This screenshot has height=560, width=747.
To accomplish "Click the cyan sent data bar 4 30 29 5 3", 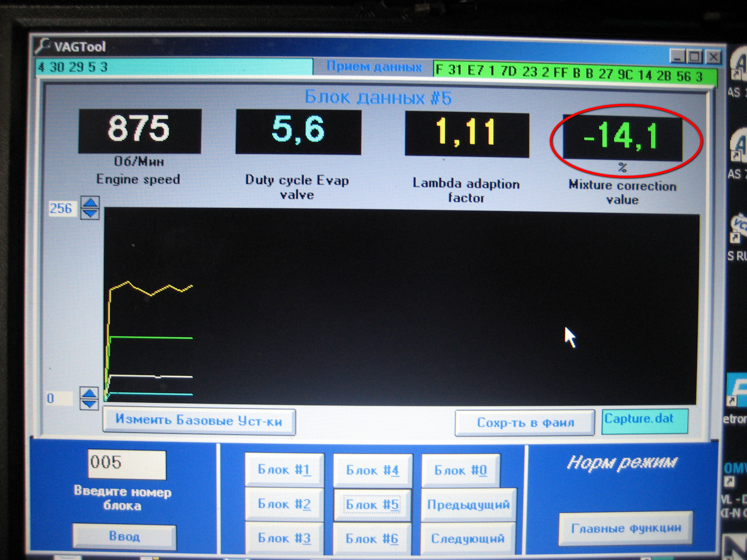I will coord(174,67).
